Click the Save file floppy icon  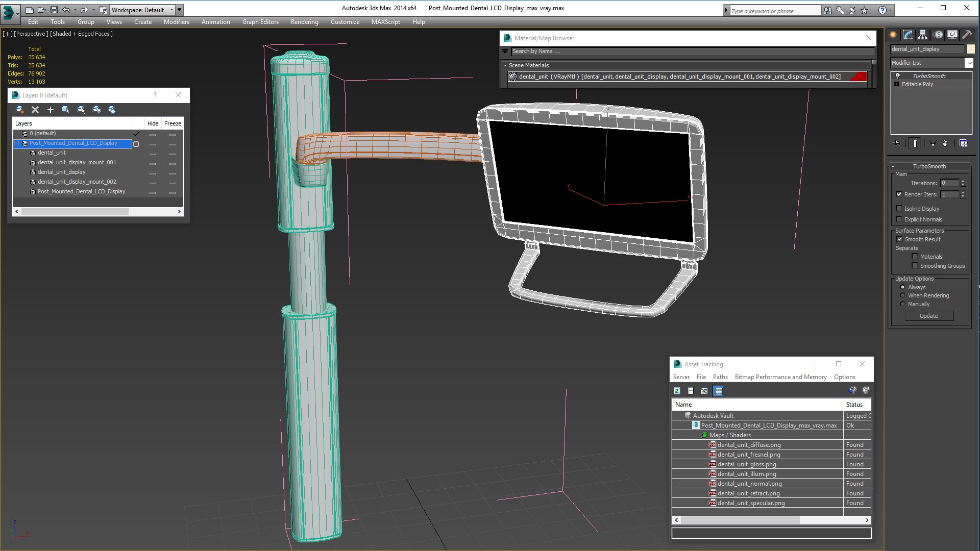pos(54,10)
